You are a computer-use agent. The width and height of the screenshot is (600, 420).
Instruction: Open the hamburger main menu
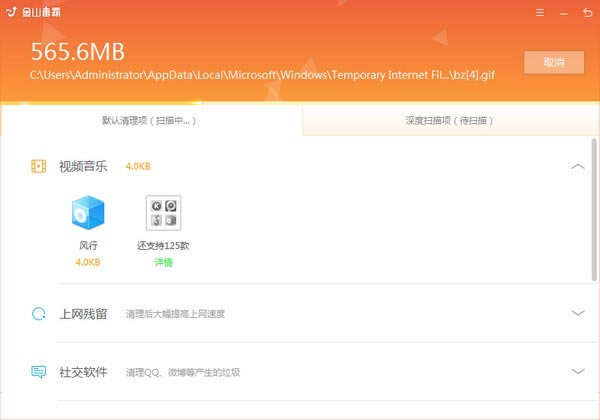click(x=540, y=13)
